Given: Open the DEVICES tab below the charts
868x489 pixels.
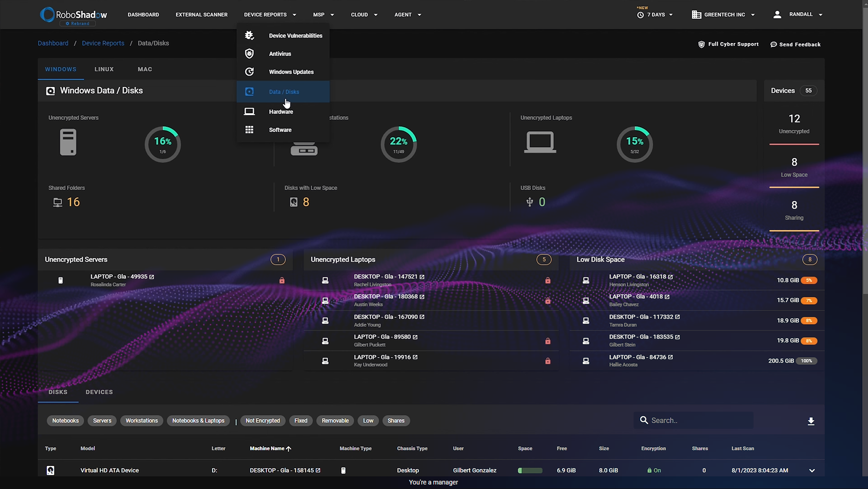Looking at the screenshot, I should 99,392.
